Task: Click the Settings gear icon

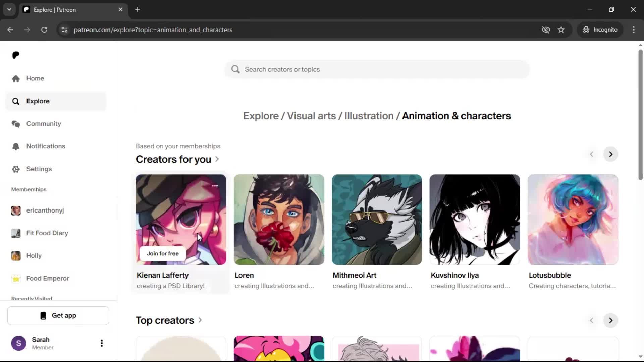Action: [16, 169]
